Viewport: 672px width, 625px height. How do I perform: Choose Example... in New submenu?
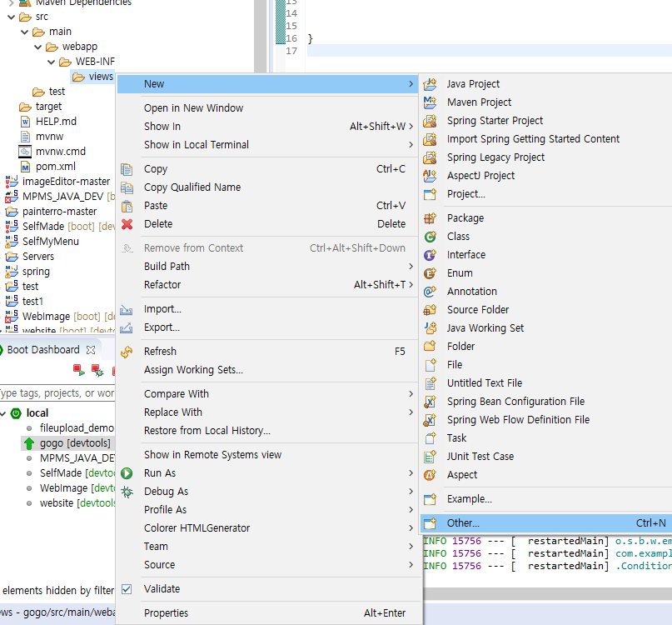[x=470, y=499]
